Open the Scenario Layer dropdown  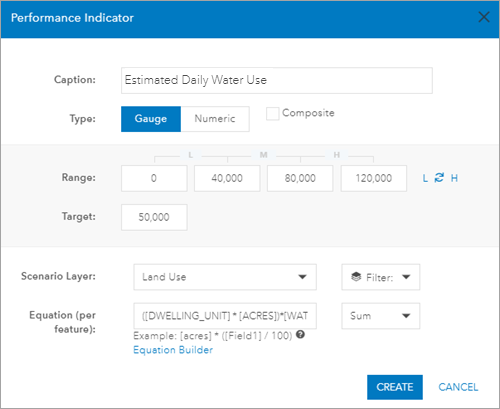[x=225, y=277]
